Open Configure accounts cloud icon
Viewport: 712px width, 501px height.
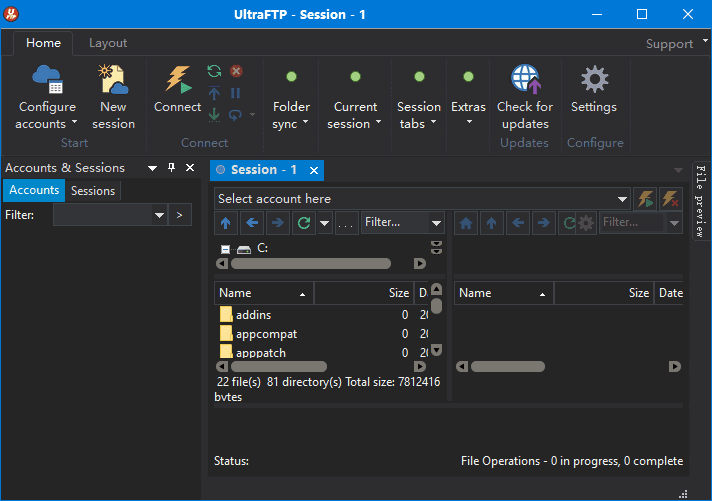click(47, 79)
